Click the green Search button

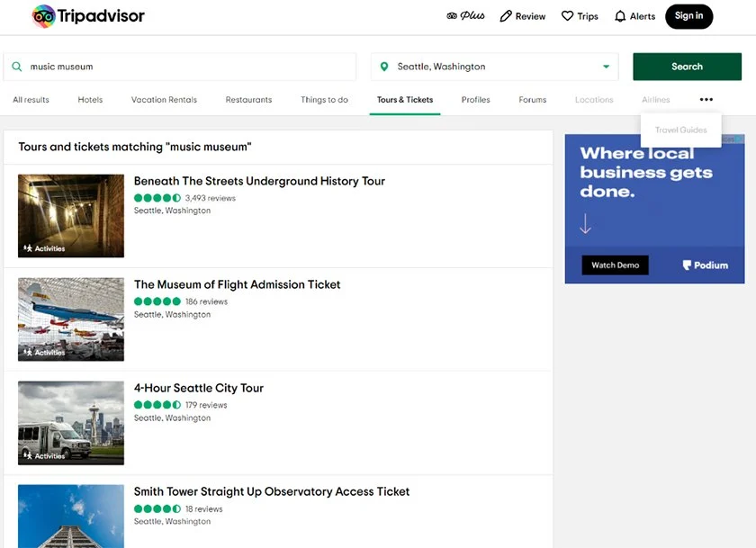pyautogui.click(x=687, y=67)
